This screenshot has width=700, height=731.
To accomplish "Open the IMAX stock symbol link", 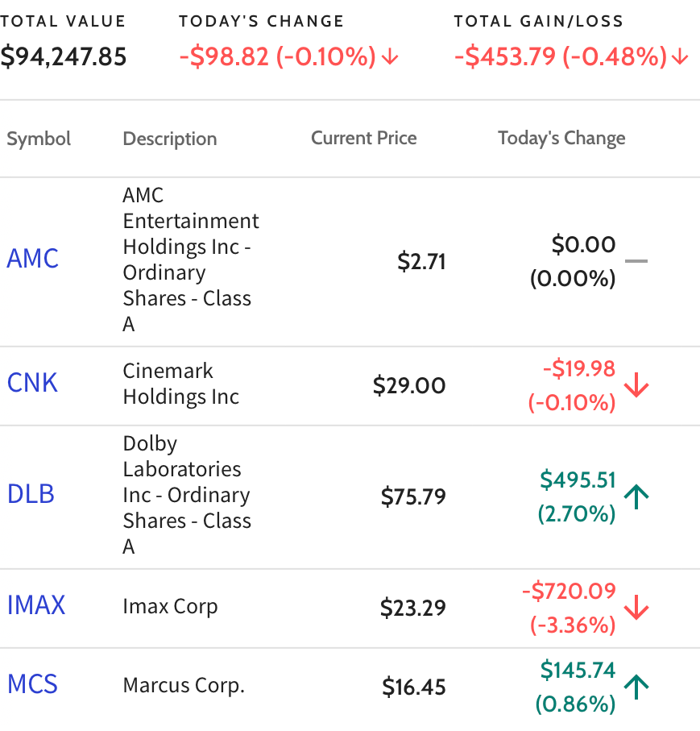I will [x=36, y=605].
